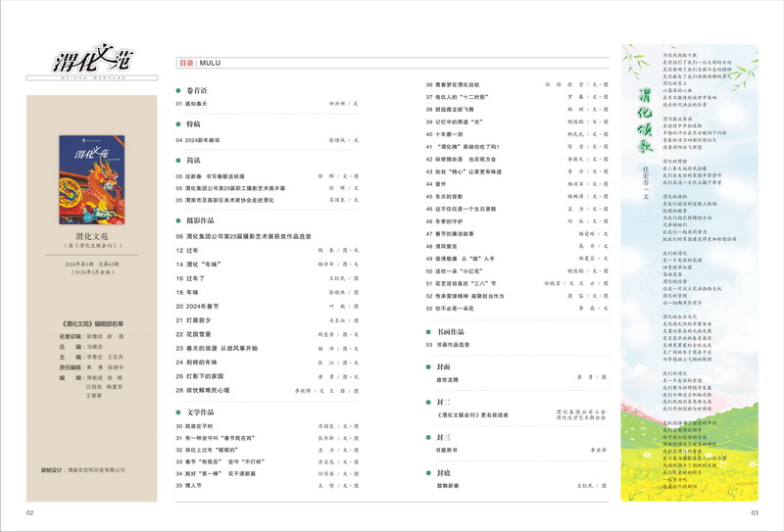Image resolution: width=784 pixels, height=532 pixels.
Task: Click the green bullet beside 简讯
Action: pos(179,161)
